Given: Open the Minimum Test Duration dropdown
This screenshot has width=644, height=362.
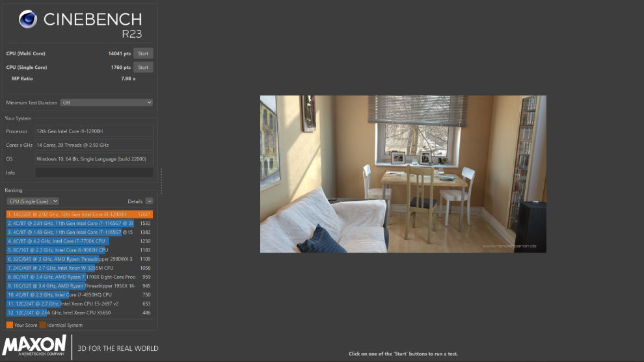Looking at the screenshot, I should [107, 103].
